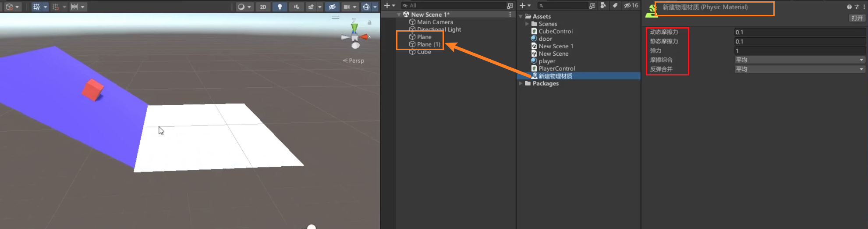868x229 pixels.
Task: Focus the Hierarchy search field
Action: pyautogui.click(x=453, y=5)
